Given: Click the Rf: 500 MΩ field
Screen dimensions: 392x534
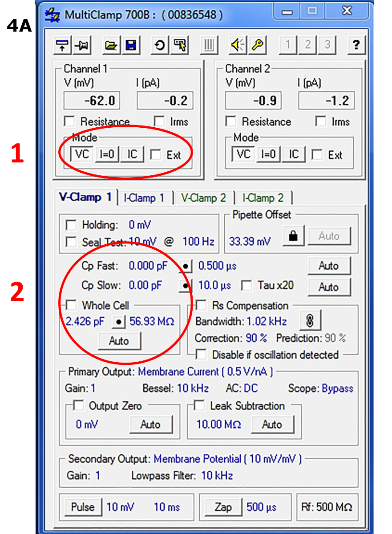Looking at the screenshot, I should [327, 507].
